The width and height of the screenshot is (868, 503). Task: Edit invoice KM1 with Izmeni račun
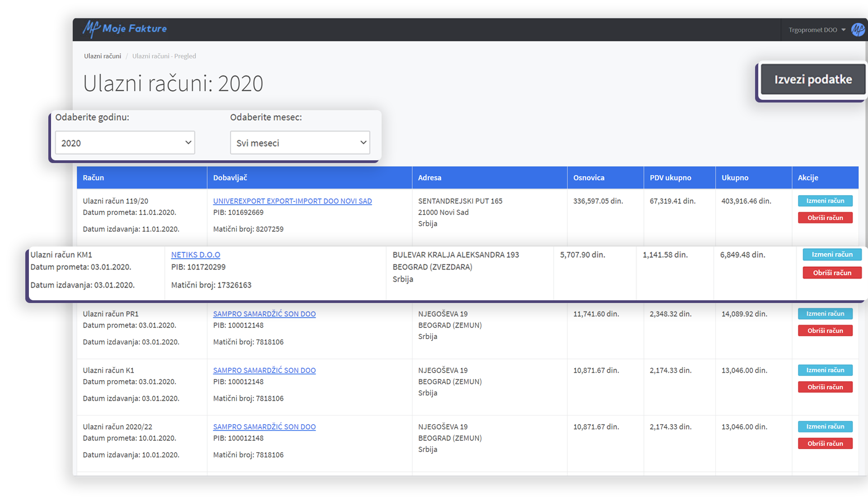pyautogui.click(x=832, y=255)
